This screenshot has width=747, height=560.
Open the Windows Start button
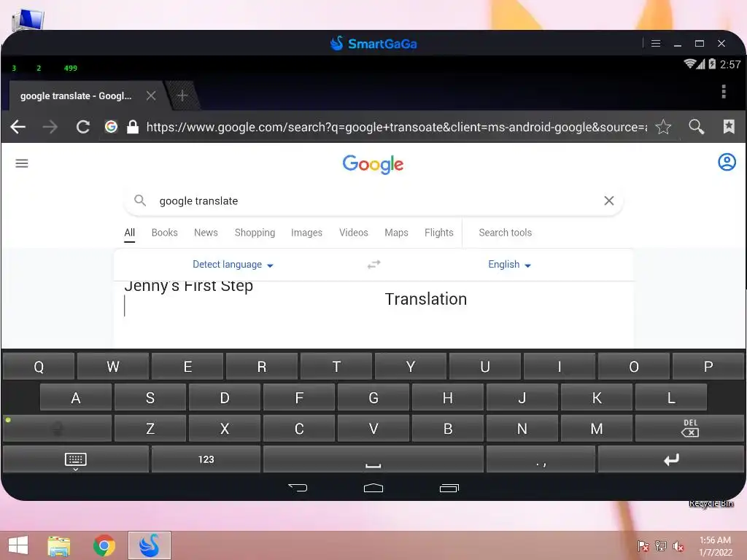coord(18,545)
